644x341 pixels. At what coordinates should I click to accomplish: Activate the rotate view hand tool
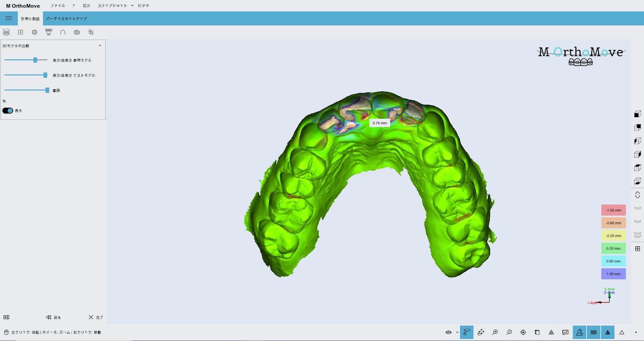pyautogui.click(x=467, y=332)
